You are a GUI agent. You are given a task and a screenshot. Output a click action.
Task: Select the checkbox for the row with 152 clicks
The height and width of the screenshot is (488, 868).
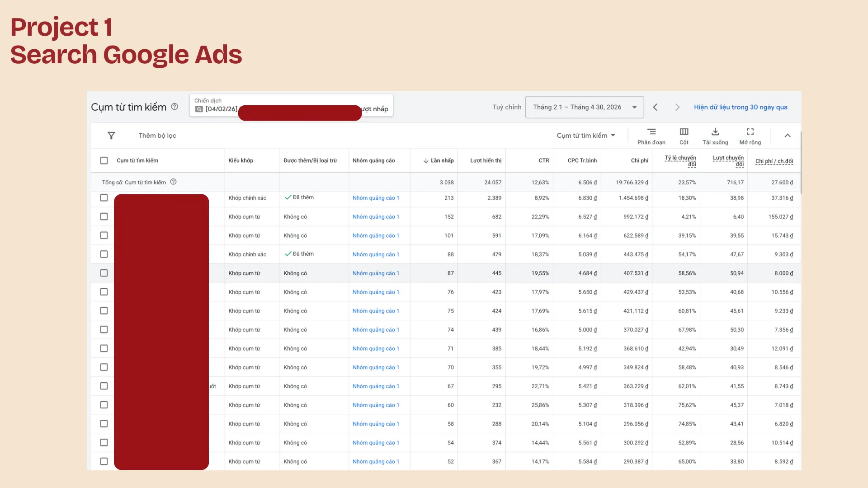[104, 217]
